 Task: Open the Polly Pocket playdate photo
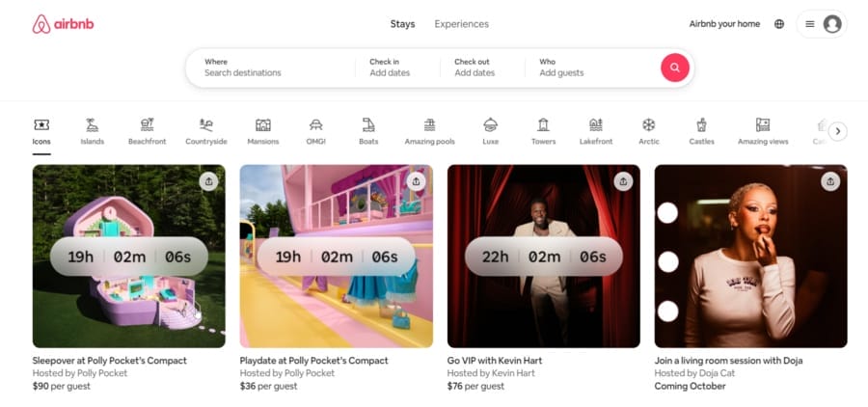tap(336, 256)
